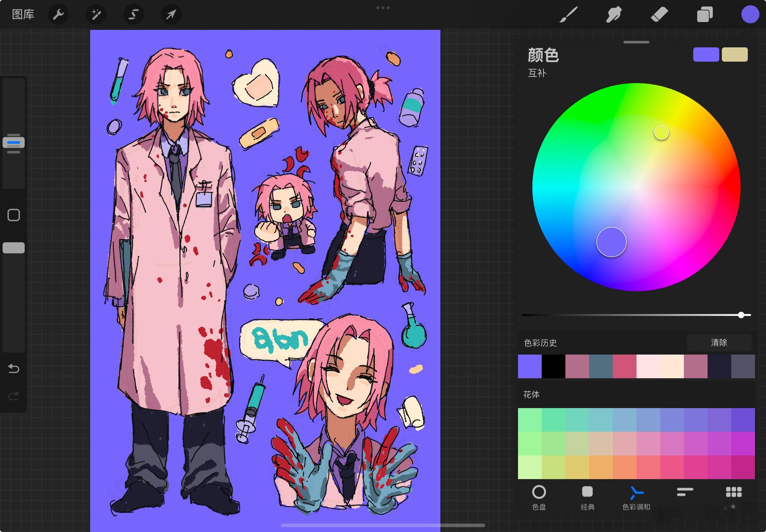Pick the magenta bottom-right palette swatch
Viewport: 766px width, 532px height.
(743, 467)
